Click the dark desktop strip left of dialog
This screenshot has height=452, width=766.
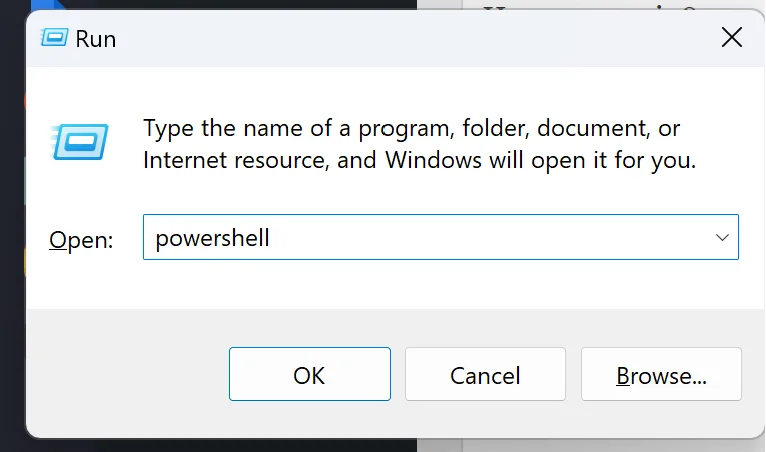coord(11,200)
